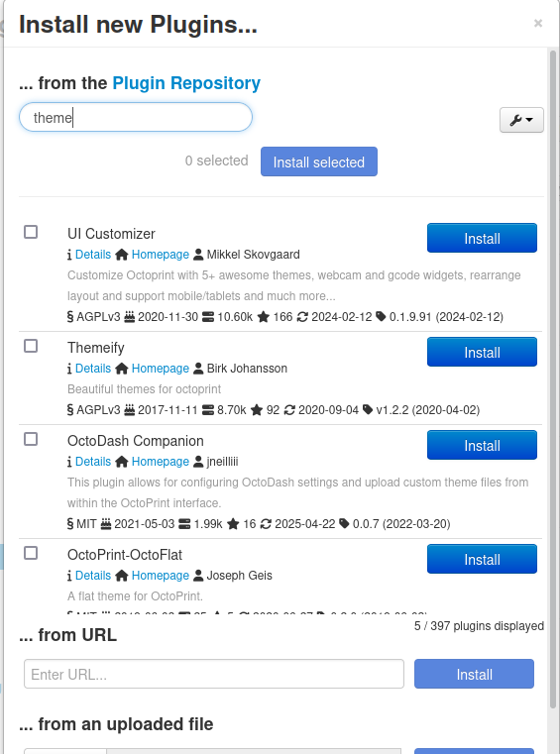Tick the UI Customizer checkbox
Viewport: 560px width, 754px height.
pos(31,232)
